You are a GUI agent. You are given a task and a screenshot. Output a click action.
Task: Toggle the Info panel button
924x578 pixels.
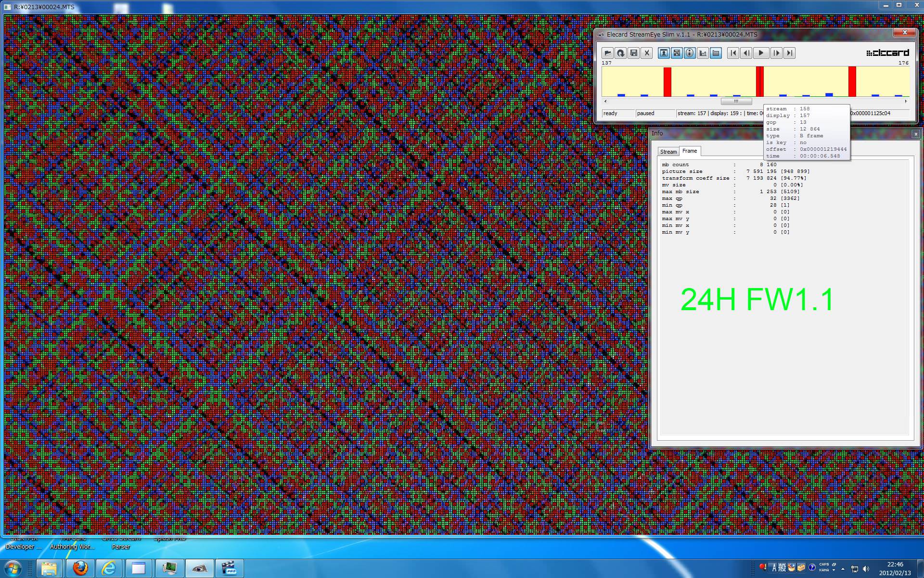click(x=690, y=53)
